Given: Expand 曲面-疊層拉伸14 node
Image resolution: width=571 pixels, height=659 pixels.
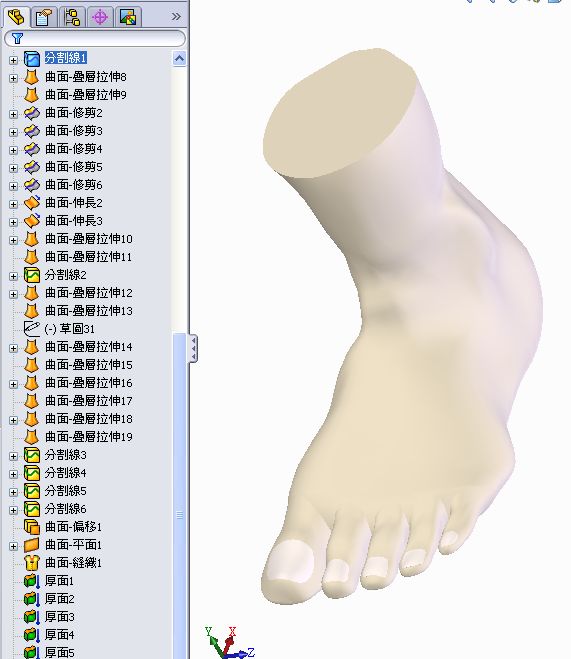Looking at the screenshot, I should pyautogui.click(x=13, y=348).
